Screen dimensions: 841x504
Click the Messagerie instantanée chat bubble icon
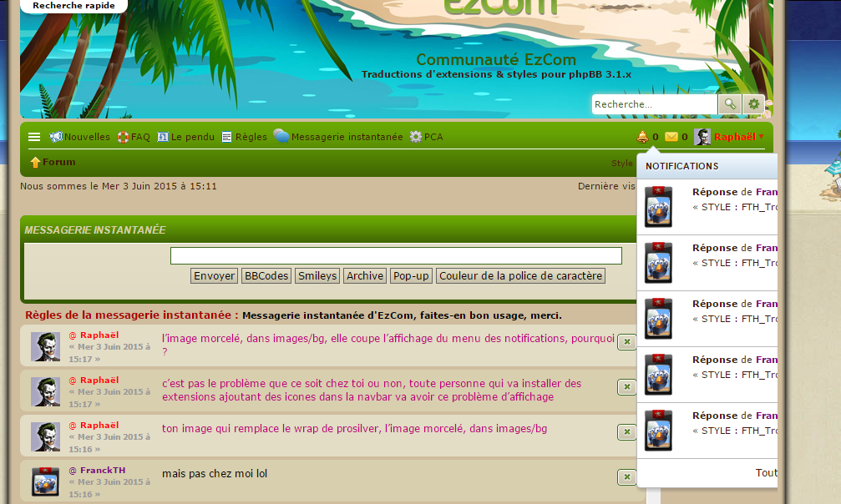[281, 137]
